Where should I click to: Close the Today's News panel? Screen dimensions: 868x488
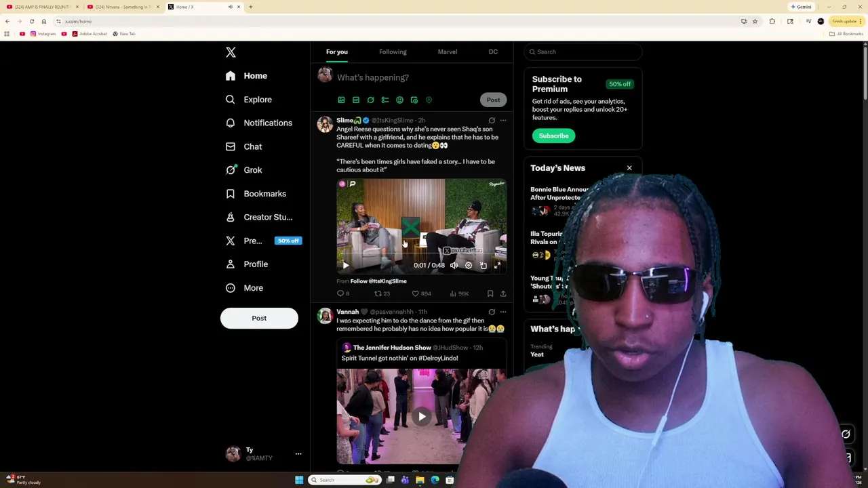point(629,168)
